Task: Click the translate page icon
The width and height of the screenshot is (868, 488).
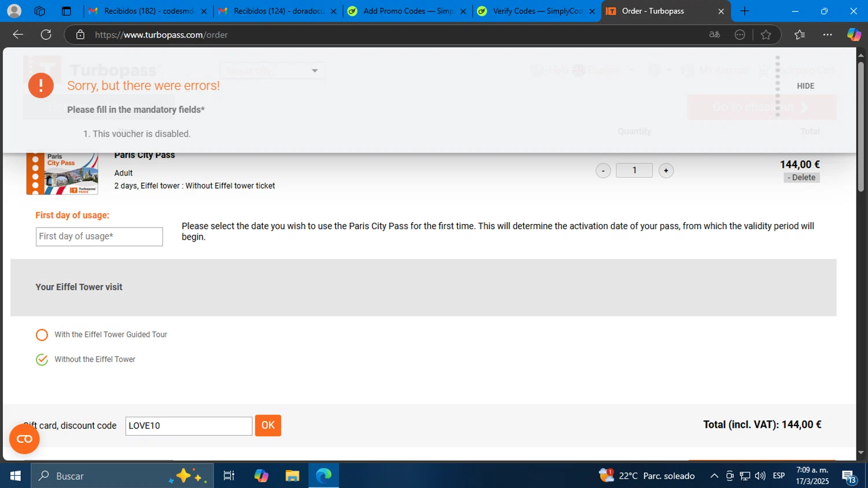Action: (x=715, y=35)
